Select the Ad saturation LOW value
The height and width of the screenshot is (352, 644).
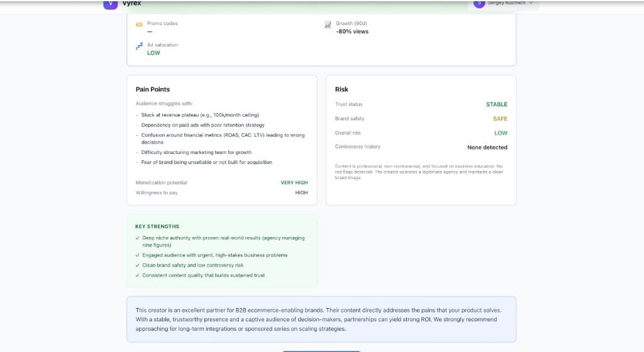pos(153,53)
